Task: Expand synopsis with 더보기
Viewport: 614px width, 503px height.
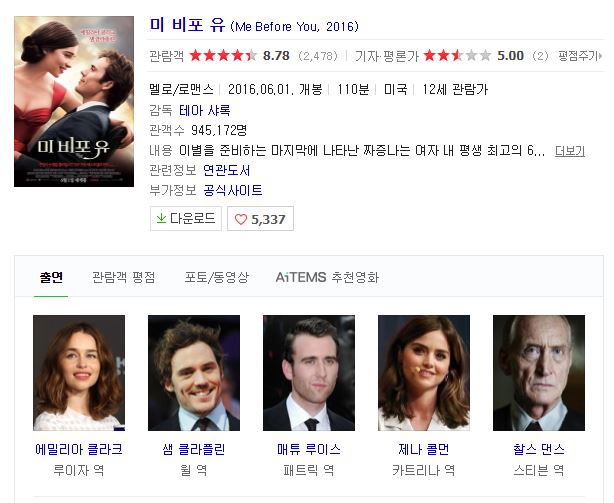Action: [570, 151]
